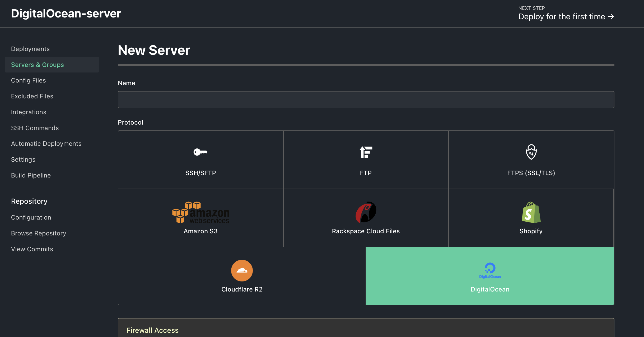Click Deploy for the first time link
This screenshot has height=337, width=644.
coord(566,17)
